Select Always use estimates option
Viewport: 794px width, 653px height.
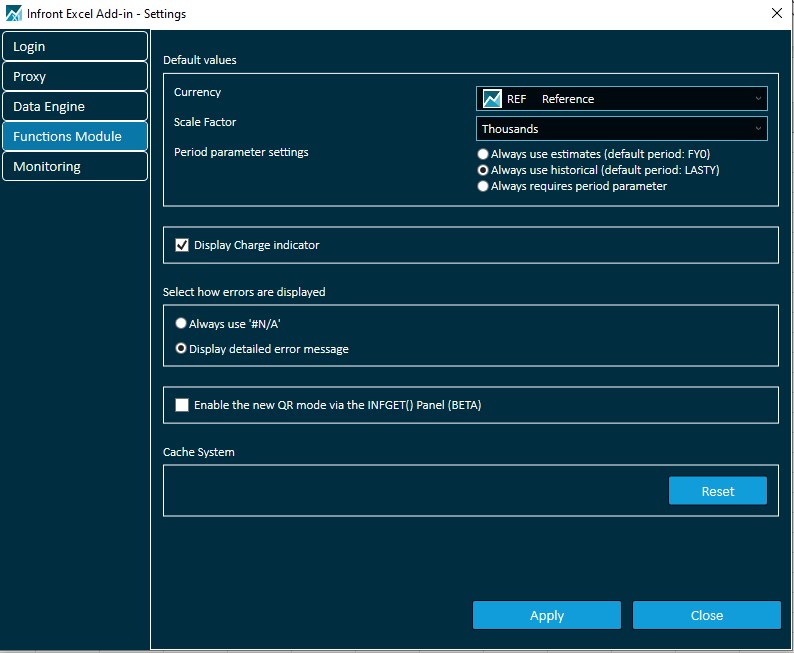(x=484, y=155)
